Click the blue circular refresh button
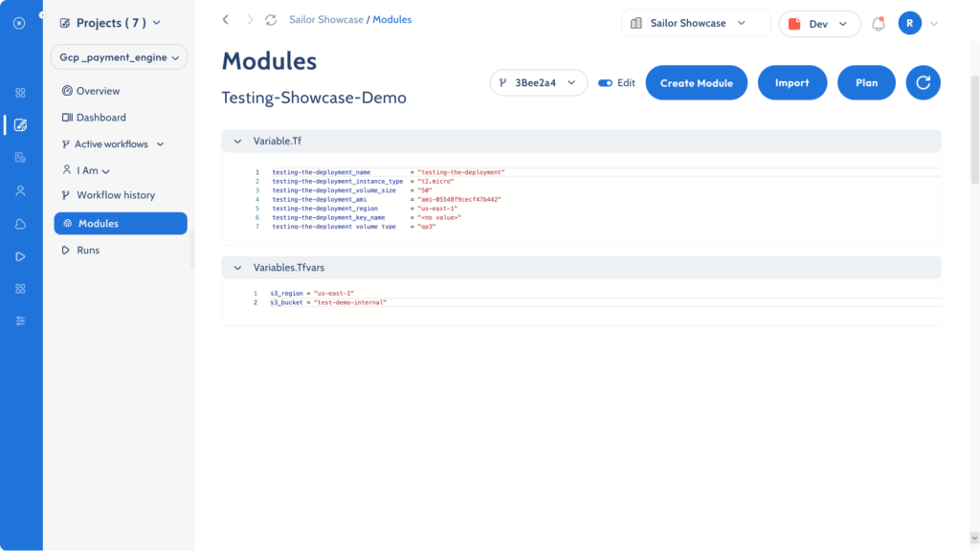 coord(924,82)
